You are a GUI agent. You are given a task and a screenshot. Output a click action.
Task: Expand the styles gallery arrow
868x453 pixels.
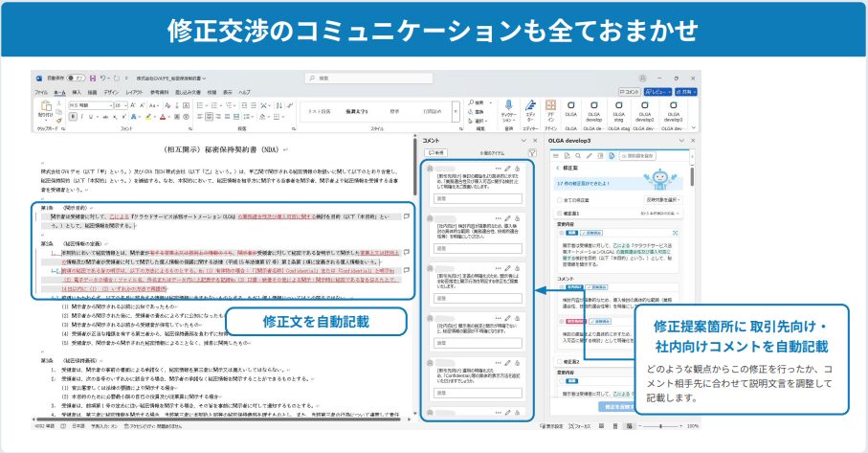point(456,111)
